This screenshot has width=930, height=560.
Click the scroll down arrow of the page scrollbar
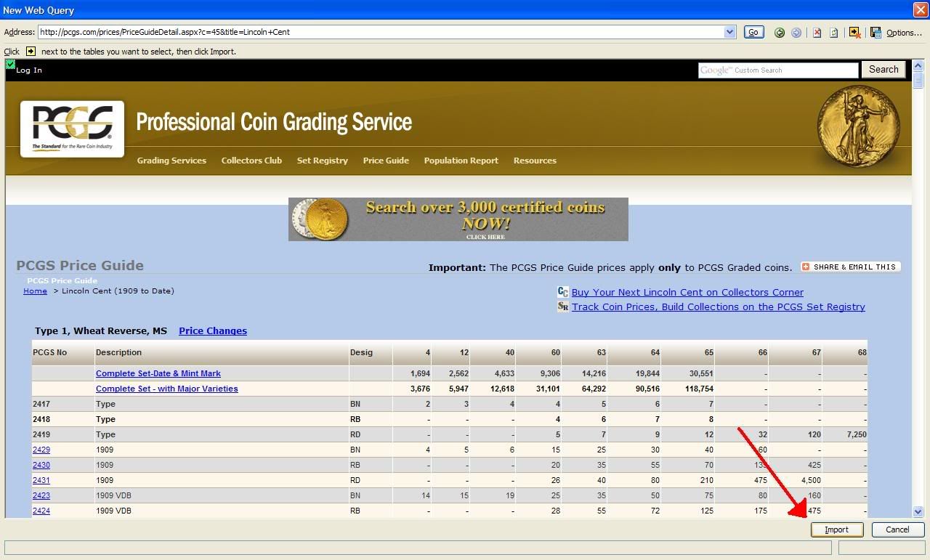(x=918, y=512)
